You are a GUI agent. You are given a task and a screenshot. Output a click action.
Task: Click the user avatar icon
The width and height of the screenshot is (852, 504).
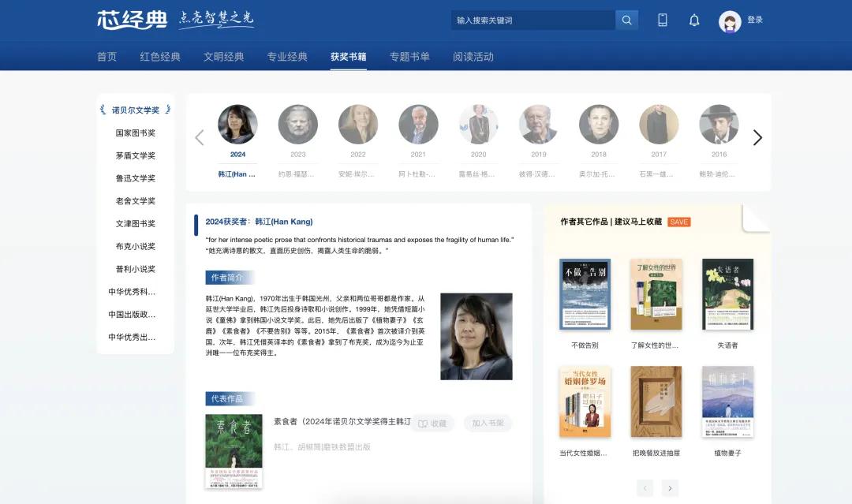point(730,21)
